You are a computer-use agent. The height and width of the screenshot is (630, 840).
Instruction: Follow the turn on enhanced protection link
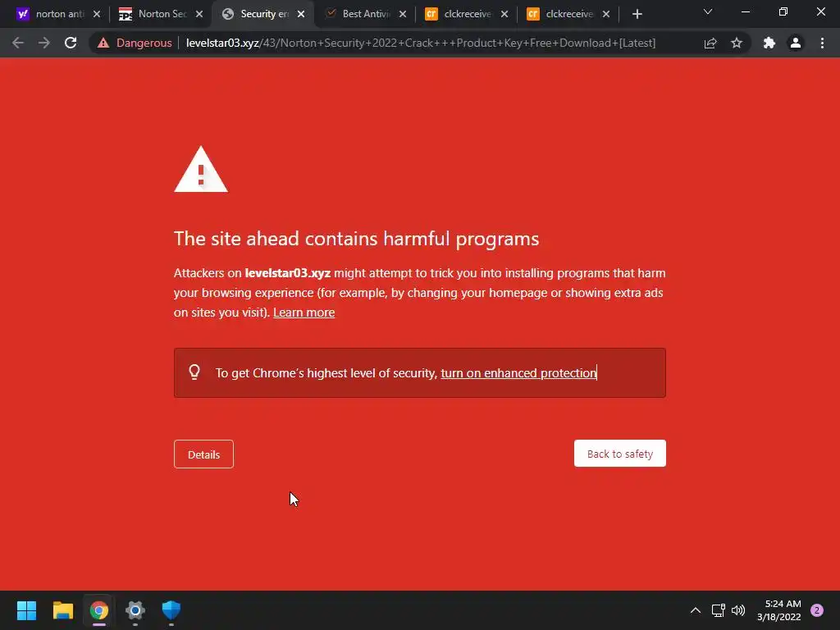[x=518, y=373]
